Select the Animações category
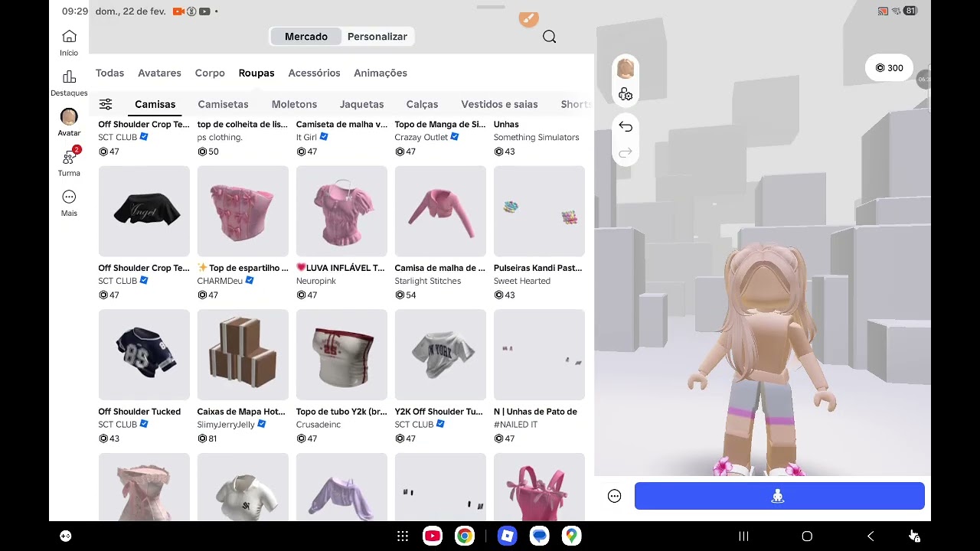Screen dimensions: 980x551 click(x=381, y=73)
